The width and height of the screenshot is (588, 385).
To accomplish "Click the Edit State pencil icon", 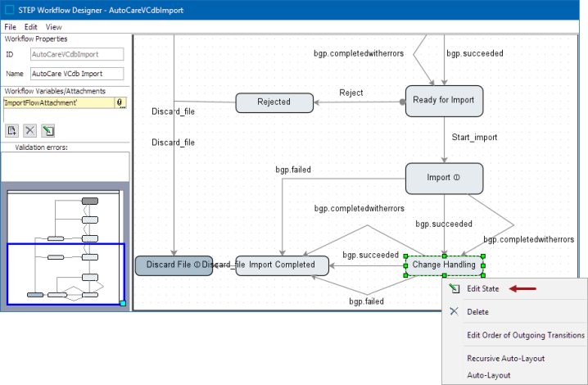I will point(455,288).
